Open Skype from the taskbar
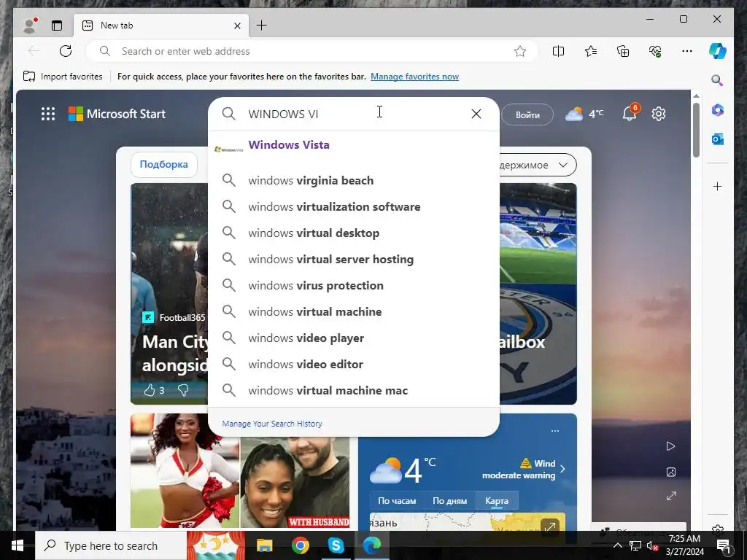The image size is (747, 560). point(336,545)
